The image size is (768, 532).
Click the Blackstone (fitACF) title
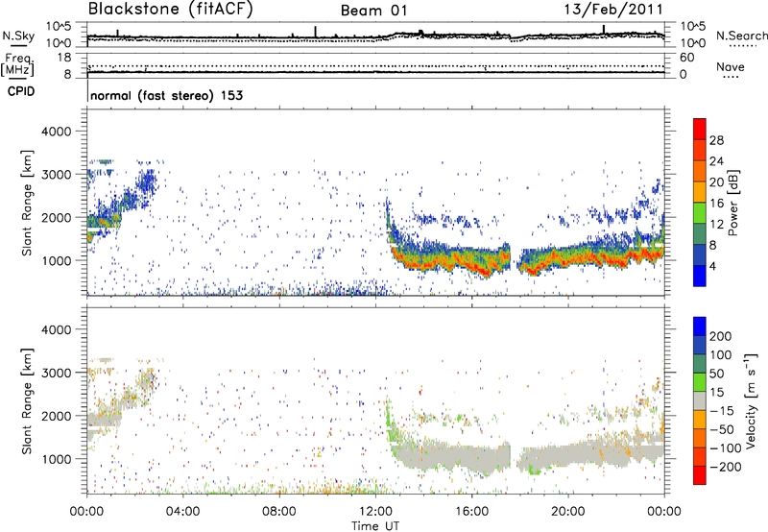(170, 10)
